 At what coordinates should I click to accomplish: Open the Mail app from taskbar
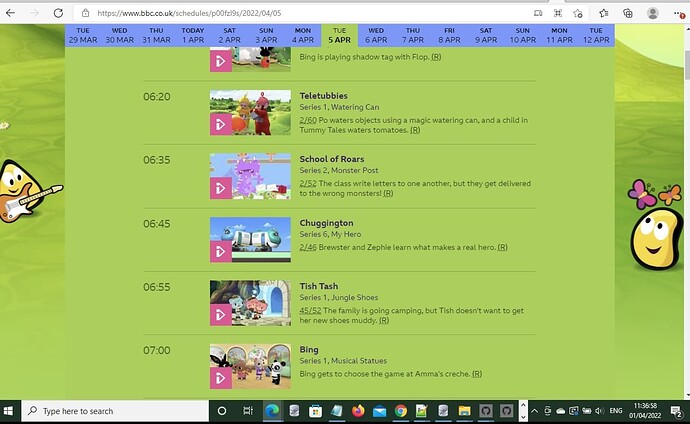click(379, 411)
